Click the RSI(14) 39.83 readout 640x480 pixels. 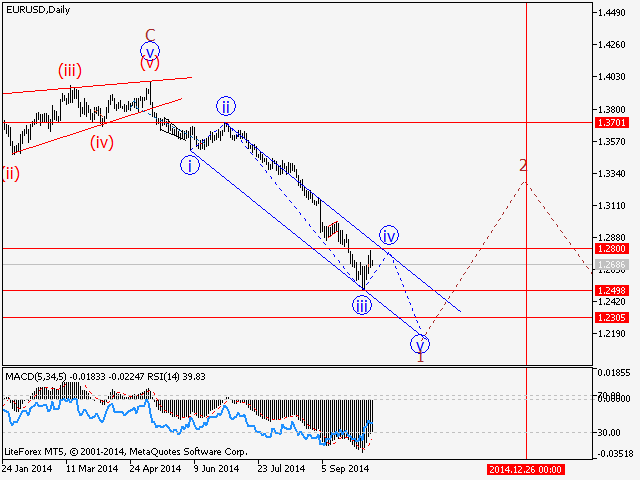176,376
